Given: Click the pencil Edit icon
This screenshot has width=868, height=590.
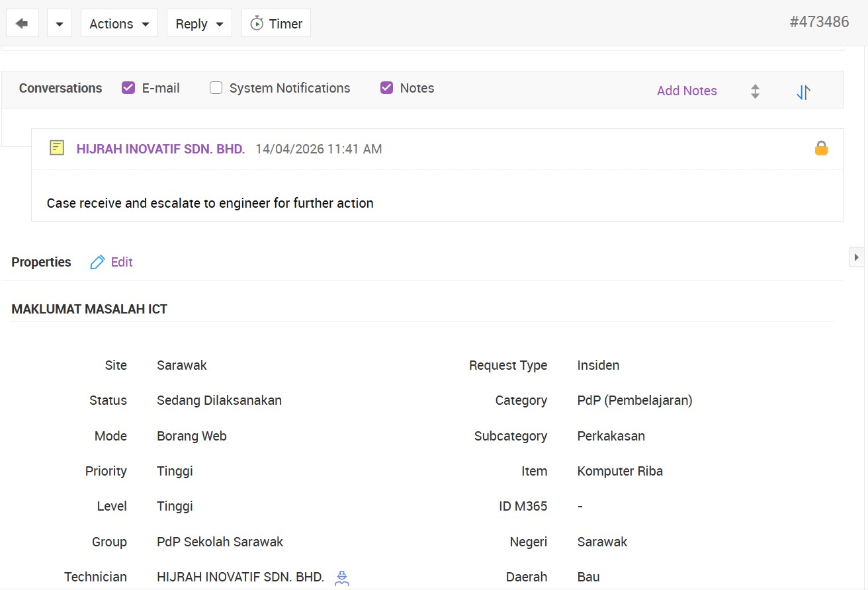Looking at the screenshot, I should coord(97,262).
